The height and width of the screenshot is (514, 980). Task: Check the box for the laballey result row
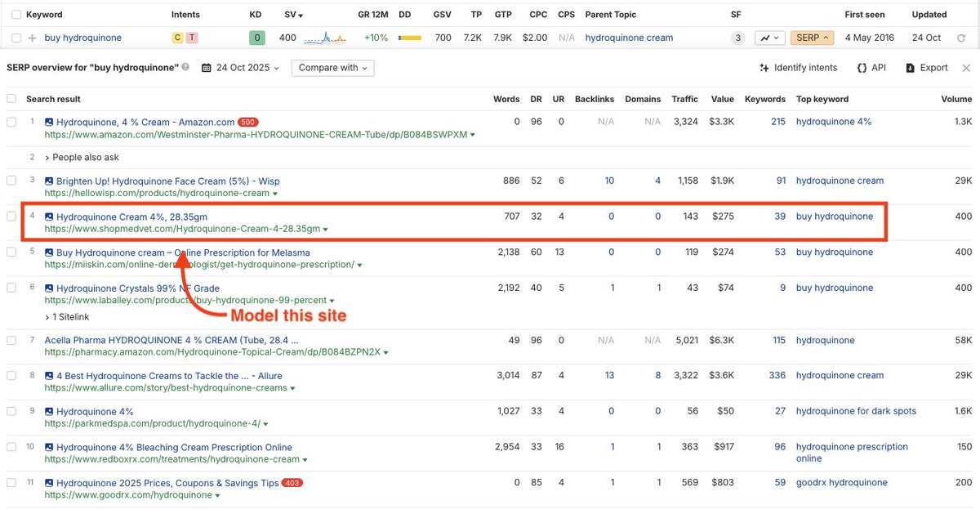(x=11, y=288)
